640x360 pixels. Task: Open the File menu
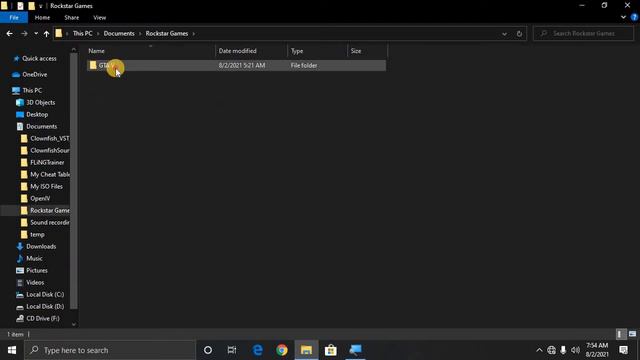(x=14, y=18)
